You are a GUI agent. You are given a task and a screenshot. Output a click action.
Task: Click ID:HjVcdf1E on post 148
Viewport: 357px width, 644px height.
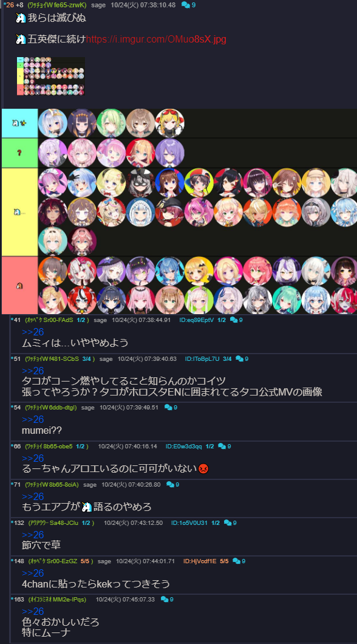(x=200, y=561)
